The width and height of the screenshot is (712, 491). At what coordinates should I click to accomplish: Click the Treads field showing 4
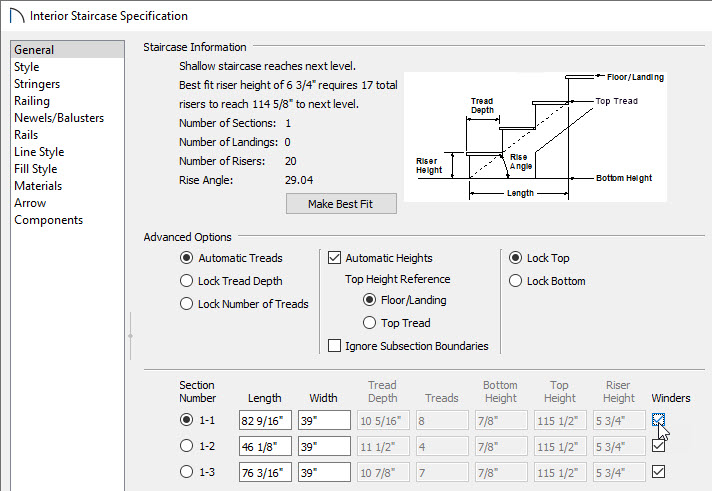(x=442, y=446)
